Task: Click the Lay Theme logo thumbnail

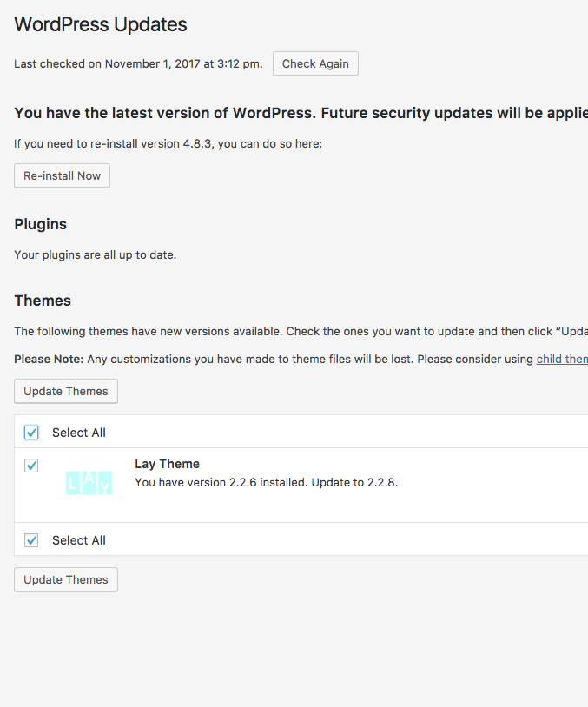Action: pos(89,483)
